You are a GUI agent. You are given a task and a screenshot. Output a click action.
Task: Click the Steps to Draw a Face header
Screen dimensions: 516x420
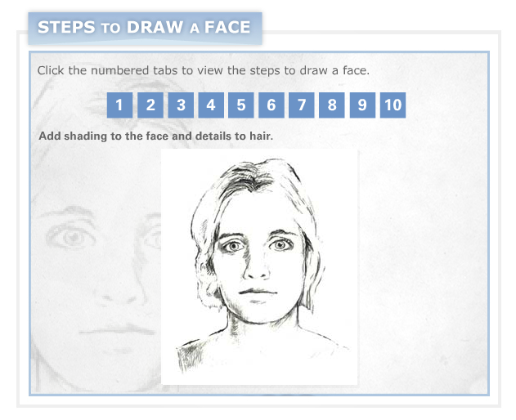(145, 28)
